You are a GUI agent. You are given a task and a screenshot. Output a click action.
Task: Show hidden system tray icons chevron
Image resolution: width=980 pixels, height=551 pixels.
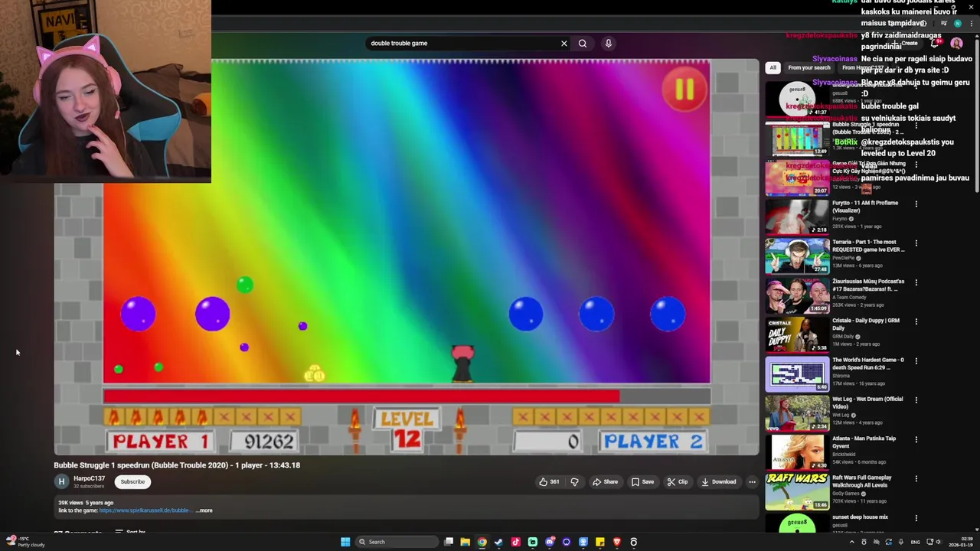pyautogui.click(x=851, y=542)
